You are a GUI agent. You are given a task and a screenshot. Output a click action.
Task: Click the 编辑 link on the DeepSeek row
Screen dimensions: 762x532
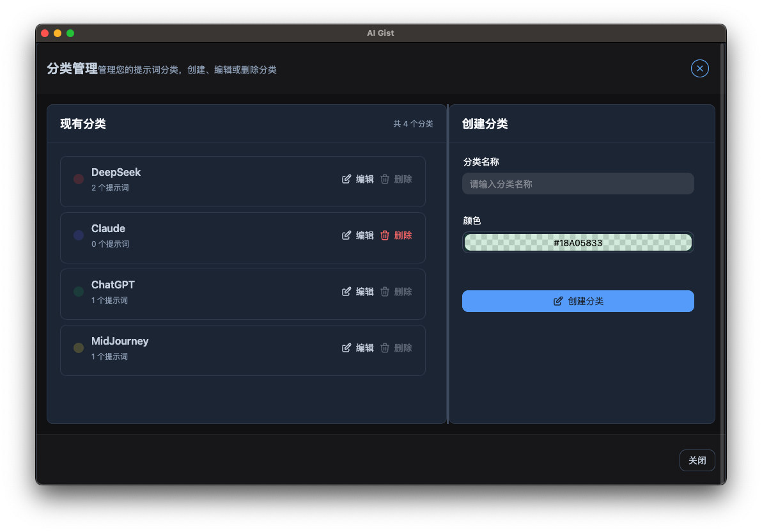366,179
